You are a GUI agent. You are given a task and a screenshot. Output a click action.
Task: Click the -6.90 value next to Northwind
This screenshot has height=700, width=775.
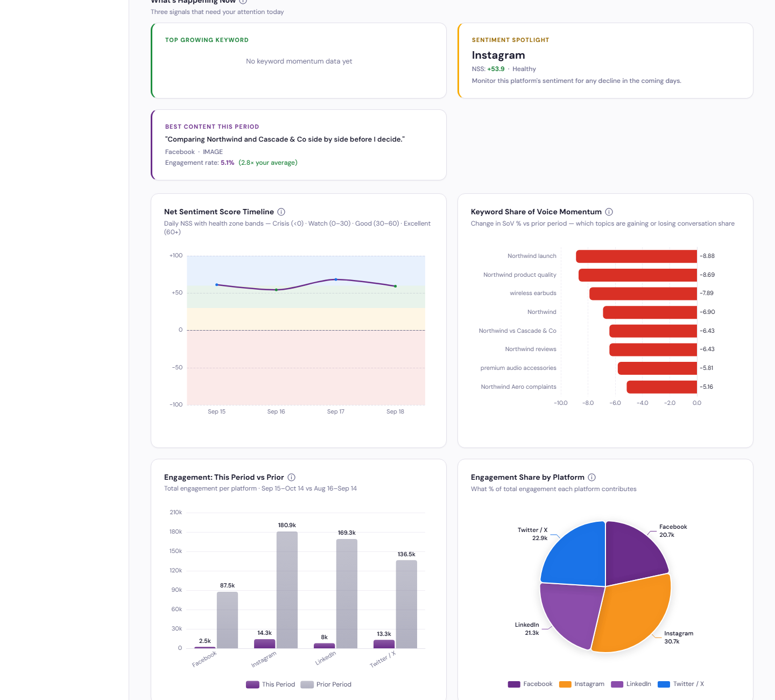click(707, 312)
